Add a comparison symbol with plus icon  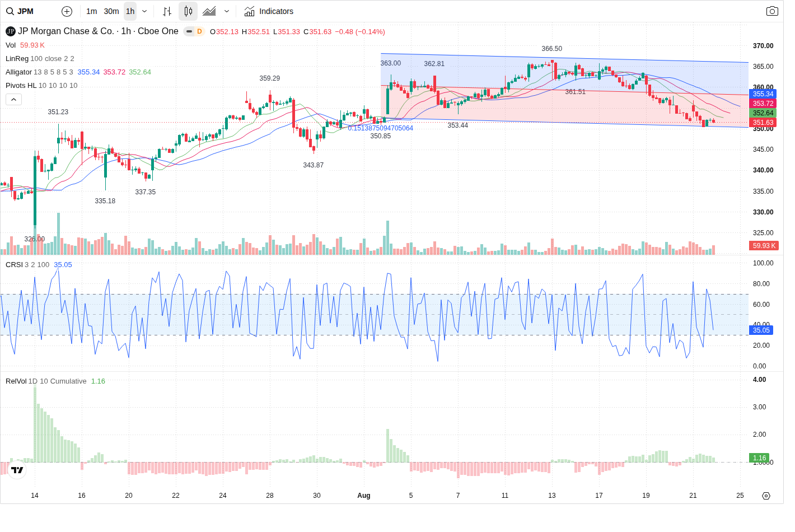(67, 11)
